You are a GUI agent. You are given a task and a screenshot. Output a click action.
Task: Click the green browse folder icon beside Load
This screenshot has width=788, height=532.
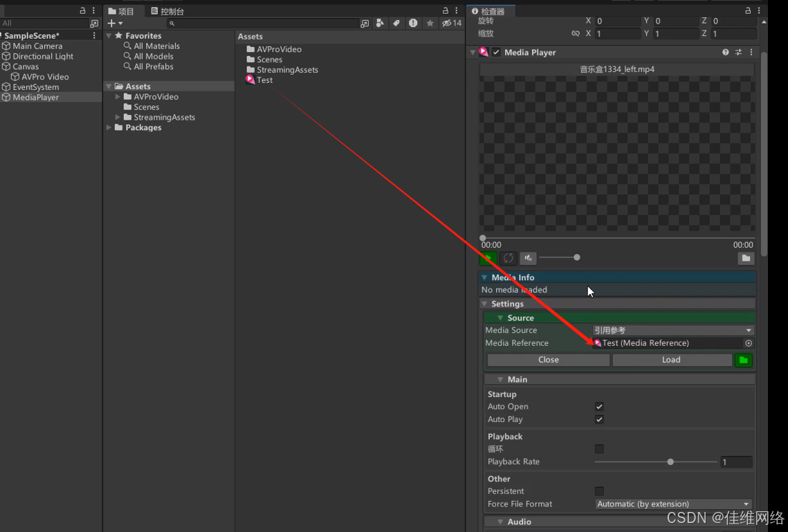pyautogui.click(x=743, y=360)
